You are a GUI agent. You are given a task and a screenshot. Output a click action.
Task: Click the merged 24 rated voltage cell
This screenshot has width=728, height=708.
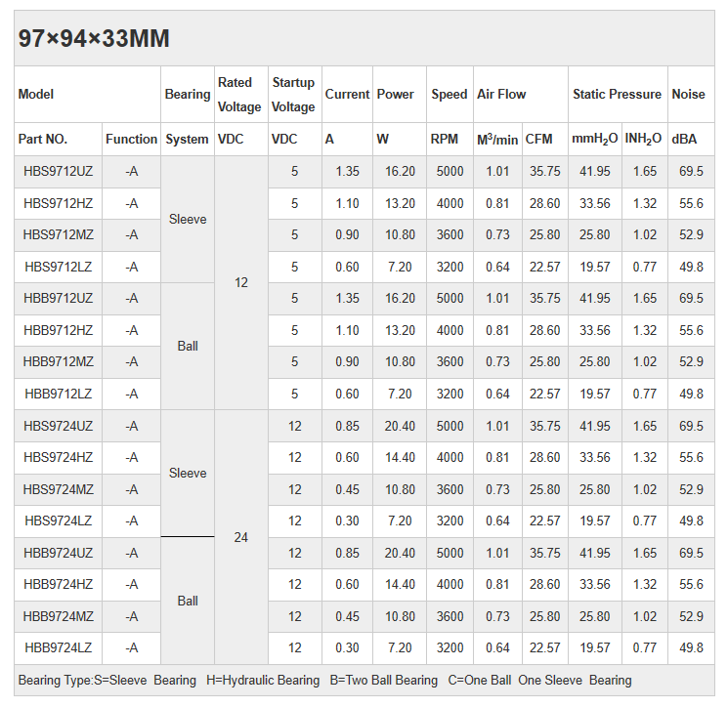[x=241, y=537]
